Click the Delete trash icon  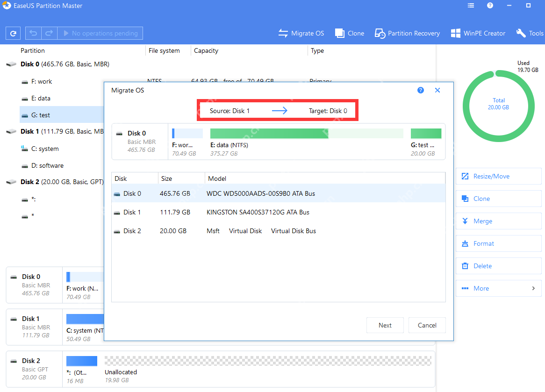click(x=465, y=266)
